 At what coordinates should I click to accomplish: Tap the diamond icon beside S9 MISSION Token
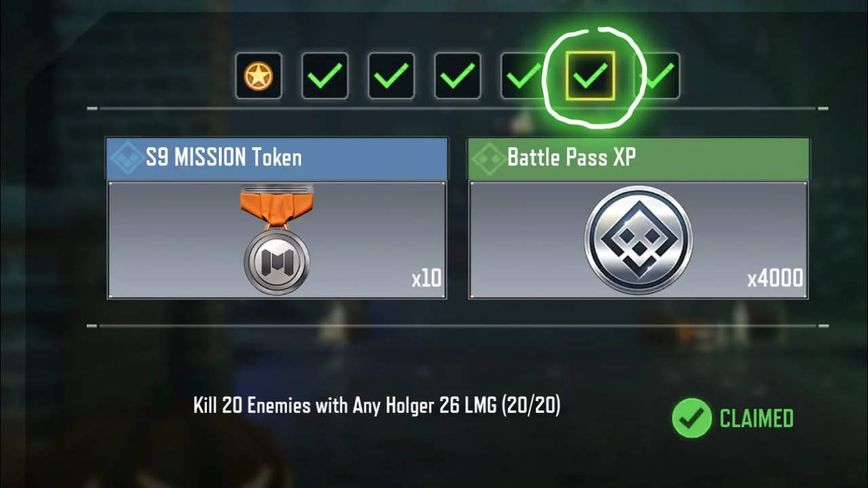point(126,158)
